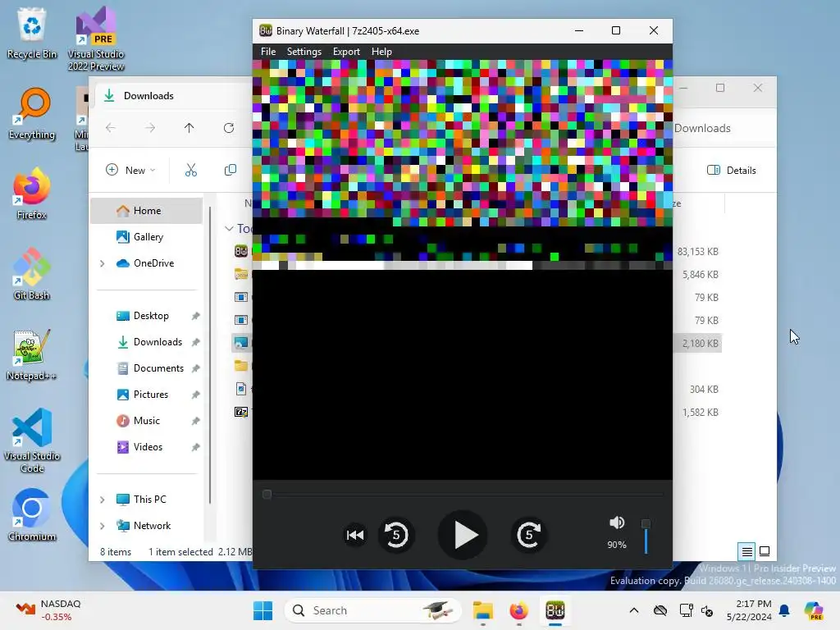
Task: Jump back 5 seconds
Action: [396, 535]
